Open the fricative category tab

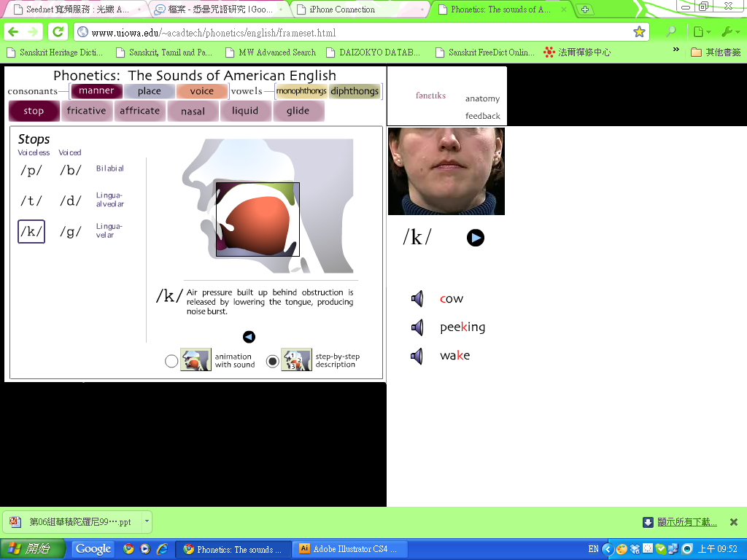click(x=87, y=111)
